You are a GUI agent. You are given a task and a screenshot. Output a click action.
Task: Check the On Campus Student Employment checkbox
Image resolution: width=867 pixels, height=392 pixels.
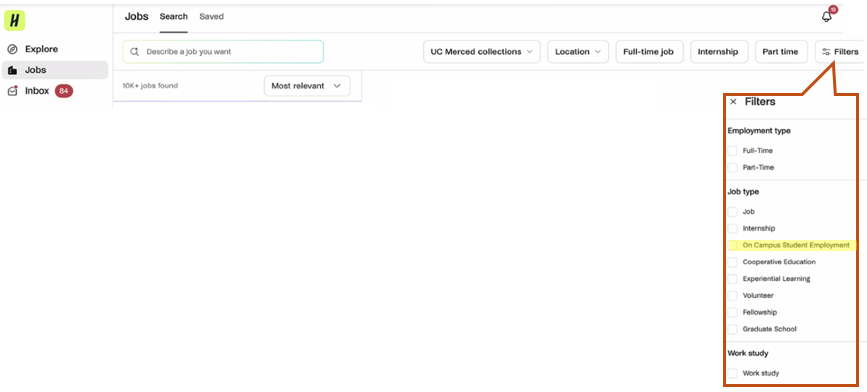[733, 245]
